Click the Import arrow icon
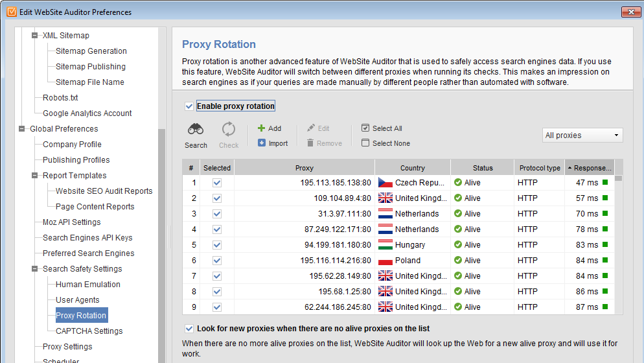The image size is (644, 363). point(262,143)
